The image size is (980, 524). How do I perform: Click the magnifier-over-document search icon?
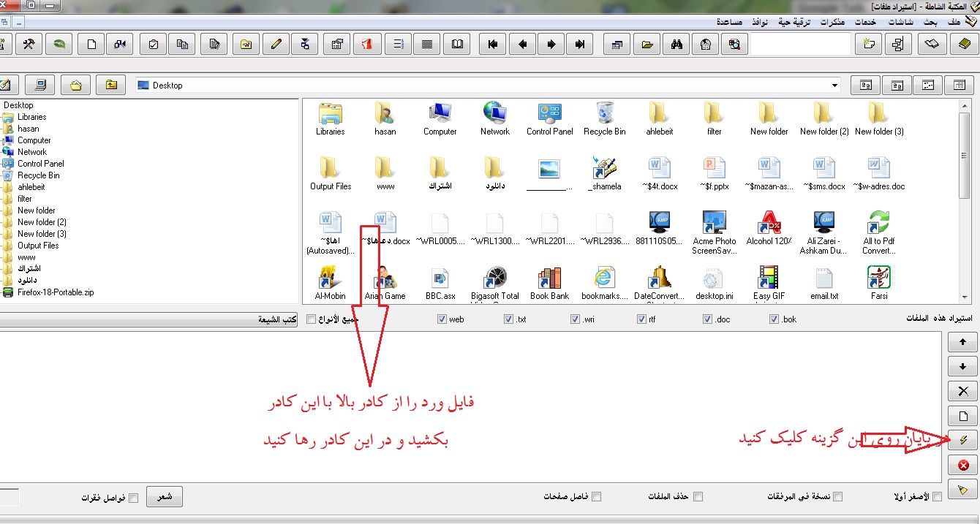tap(734, 44)
